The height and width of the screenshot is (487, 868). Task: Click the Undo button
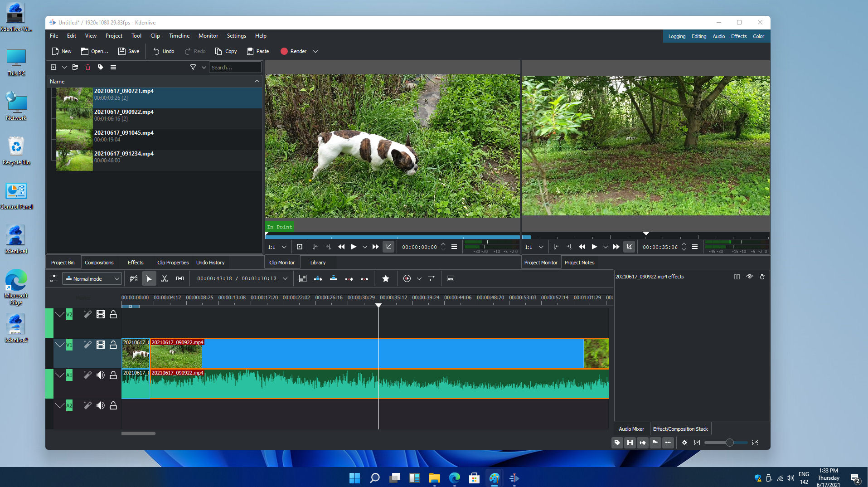pyautogui.click(x=164, y=51)
